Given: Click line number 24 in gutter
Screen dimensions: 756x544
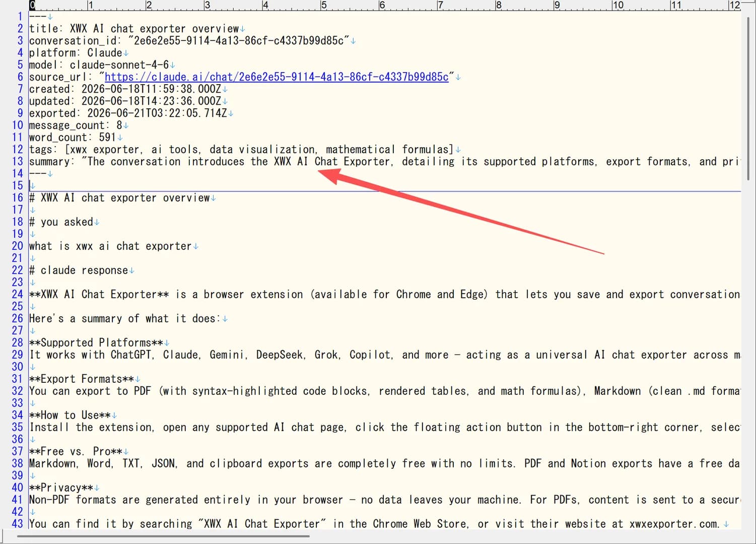Looking at the screenshot, I should tap(18, 295).
